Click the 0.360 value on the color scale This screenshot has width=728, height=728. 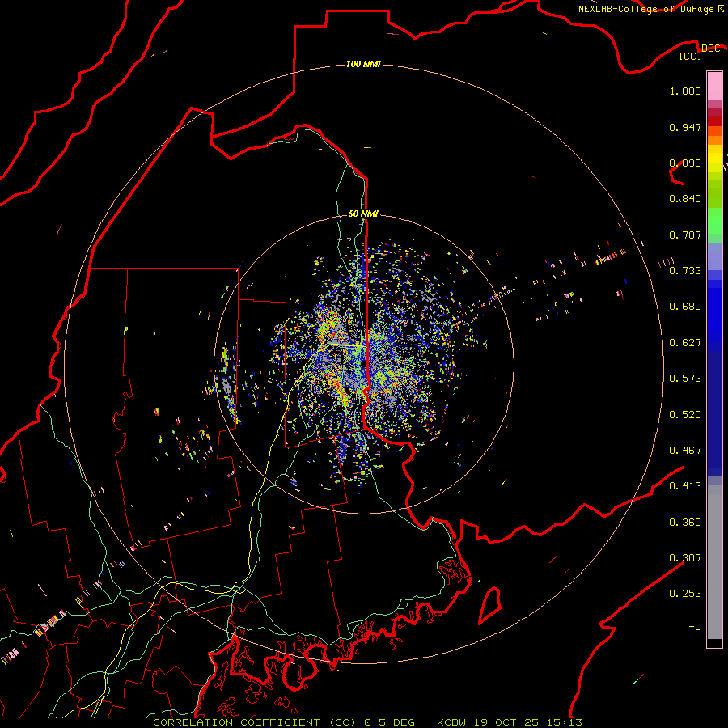click(685, 523)
